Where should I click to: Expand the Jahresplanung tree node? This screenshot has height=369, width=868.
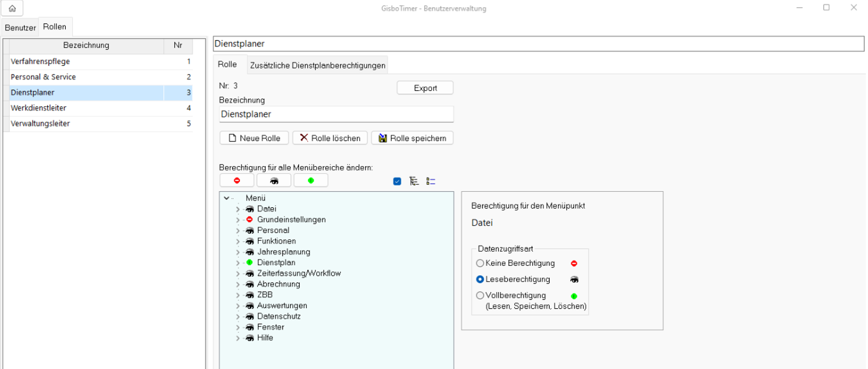pyautogui.click(x=238, y=252)
